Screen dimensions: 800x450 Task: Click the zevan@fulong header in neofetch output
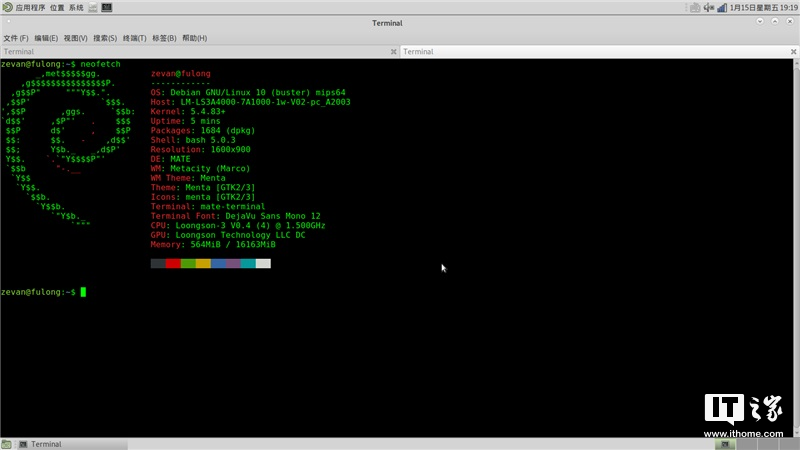[181, 74]
